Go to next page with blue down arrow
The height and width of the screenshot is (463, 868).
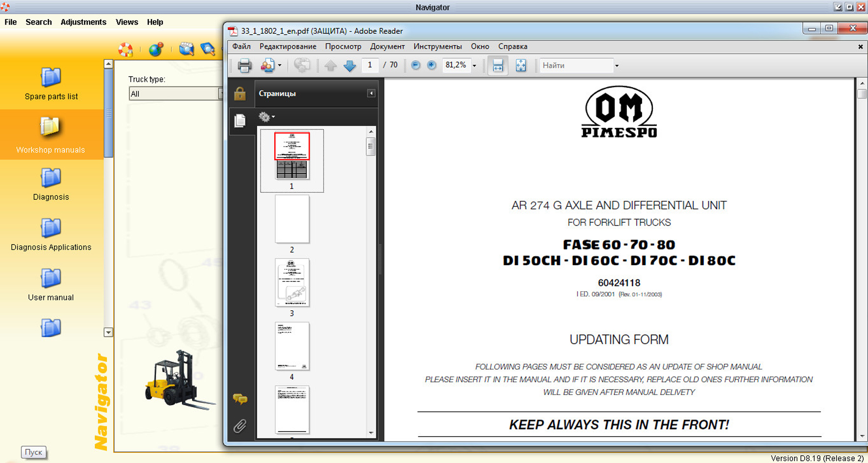[x=349, y=66]
